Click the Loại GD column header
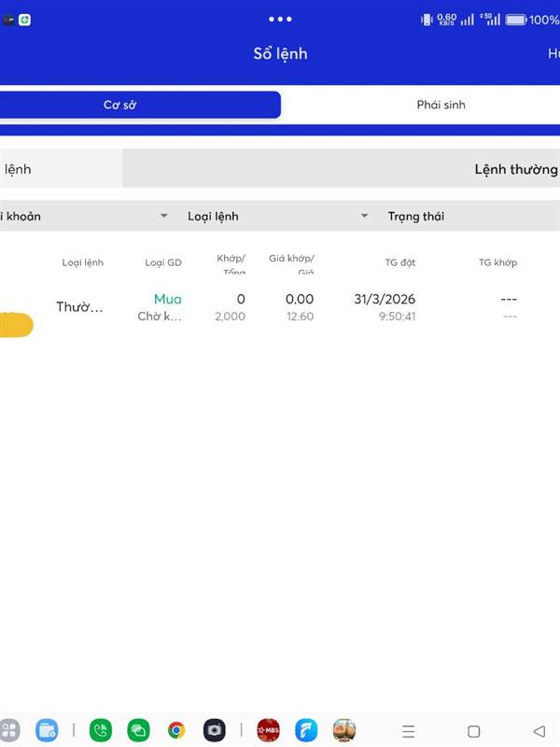Viewport: 560px width, 747px height. coord(163,262)
